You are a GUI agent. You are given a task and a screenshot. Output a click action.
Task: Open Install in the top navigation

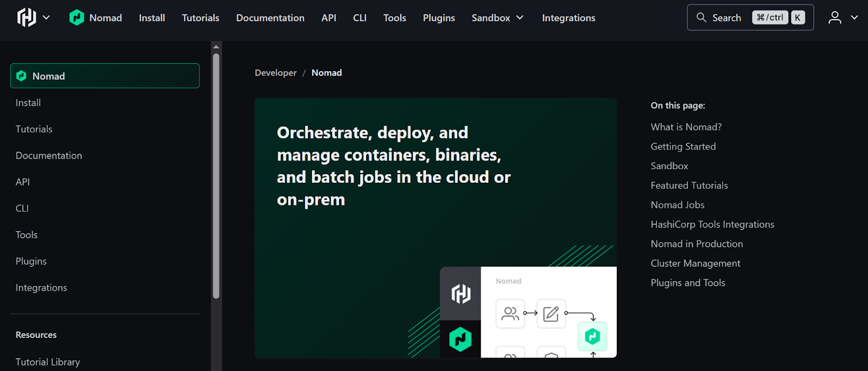[x=152, y=18]
